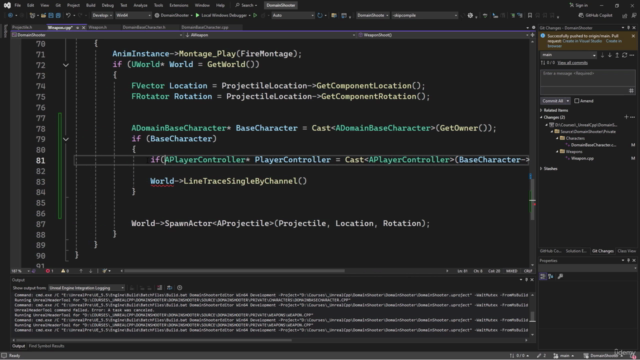Click the Undo icon in the toolbar
The width and height of the screenshot is (640, 360).
[69, 16]
